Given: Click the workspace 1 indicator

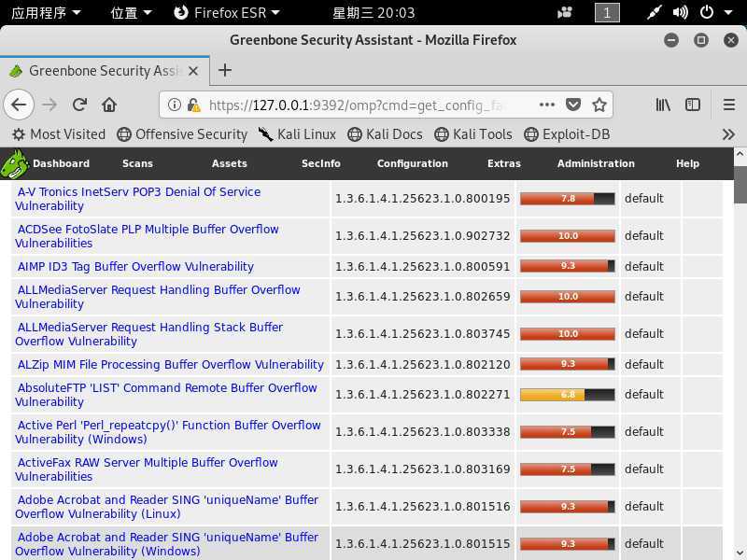Looking at the screenshot, I should [x=607, y=13].
